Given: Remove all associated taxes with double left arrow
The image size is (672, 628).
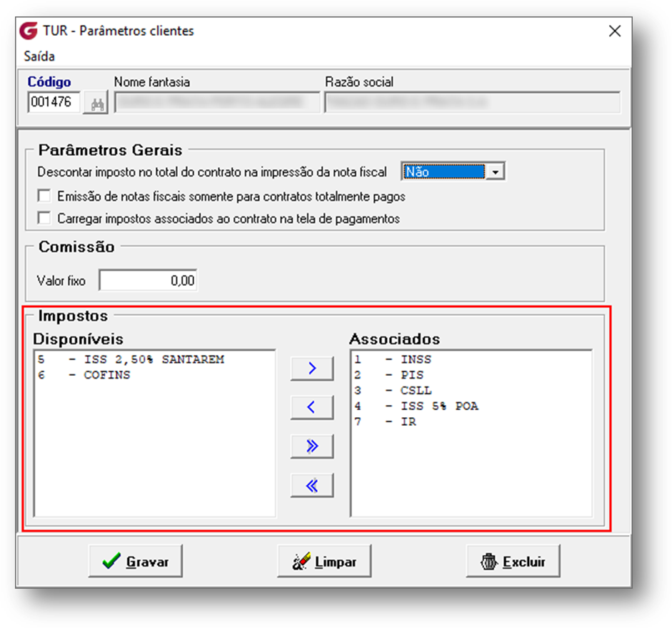Looking at the screenshot, I should point(312,485).
